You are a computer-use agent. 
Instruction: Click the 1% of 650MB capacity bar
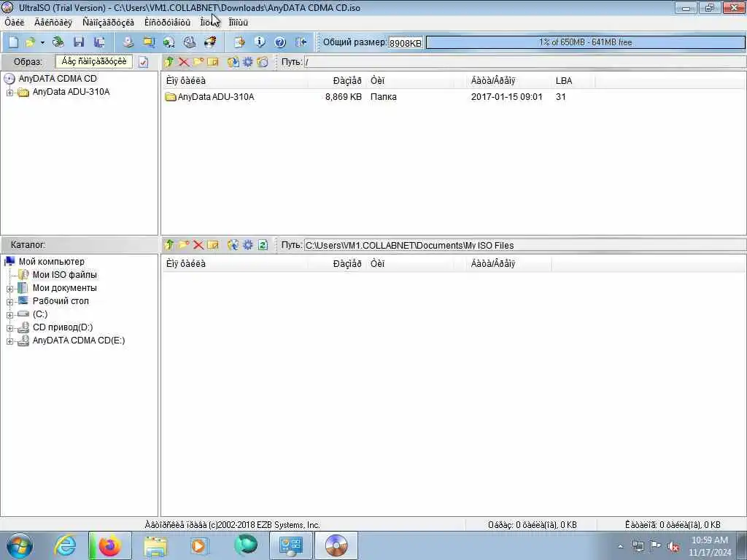tap(586, 42)
